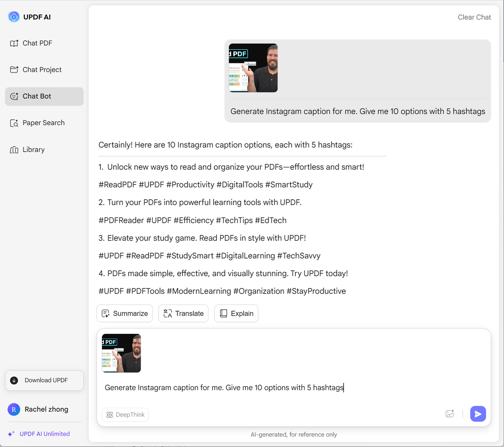The height and width of the screenshot is (447, 504).
Task: Click hashtags line ending "#StayProductive"
Action: (222, 291)
